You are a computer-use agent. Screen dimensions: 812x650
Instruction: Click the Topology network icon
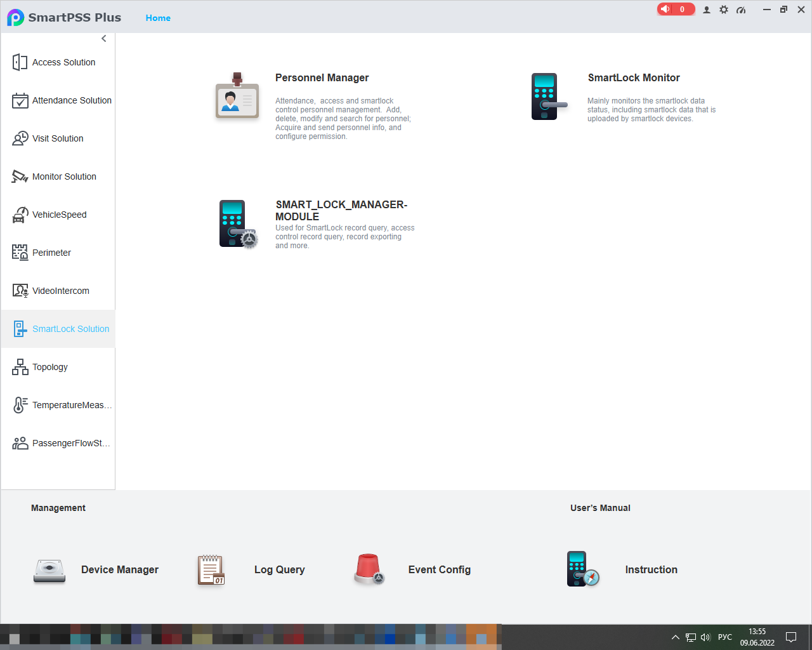[x=20, y=367]
